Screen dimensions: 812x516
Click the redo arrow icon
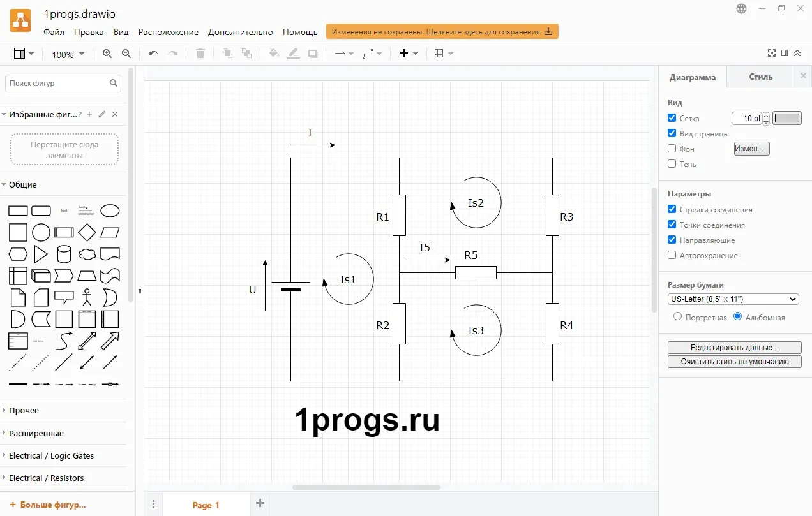pos(172,54)
